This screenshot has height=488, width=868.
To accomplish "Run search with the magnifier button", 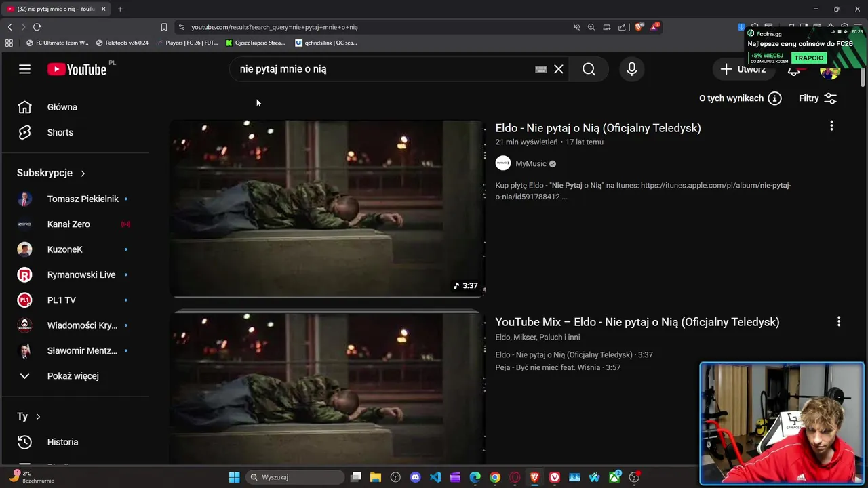I will click(x=589, y=69).
